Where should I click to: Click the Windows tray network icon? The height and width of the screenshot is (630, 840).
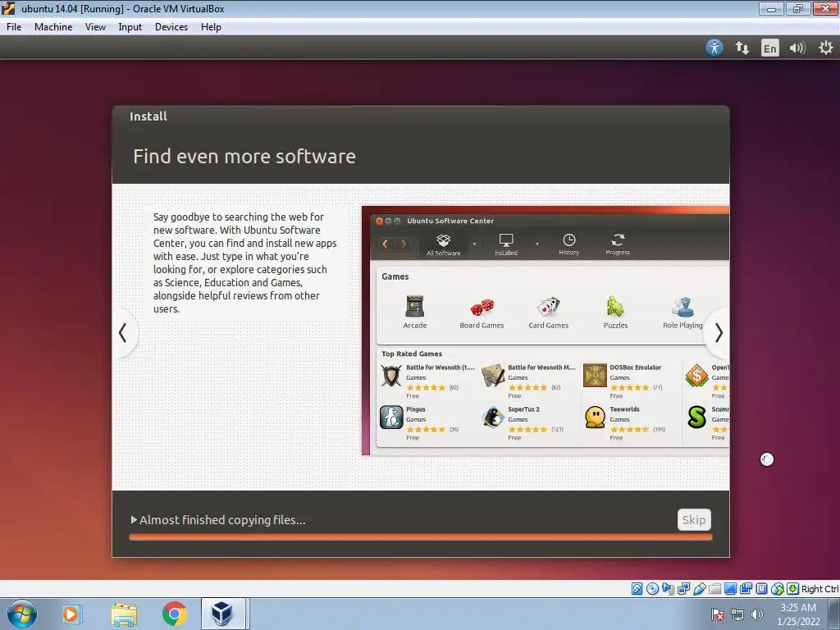pyautogui.click(x=737, y=614)
